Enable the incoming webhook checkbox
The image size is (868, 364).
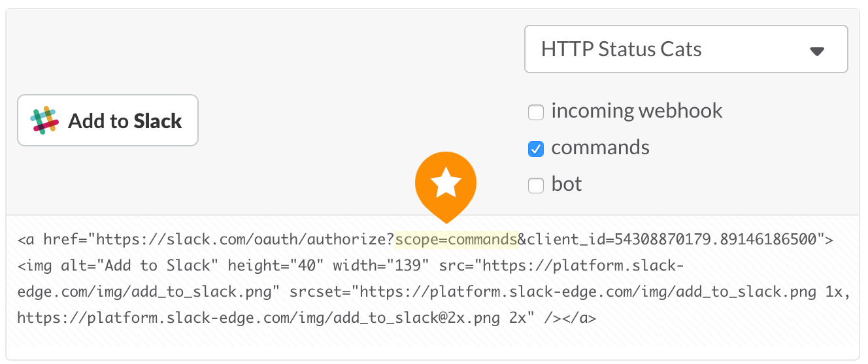point(536,112)
